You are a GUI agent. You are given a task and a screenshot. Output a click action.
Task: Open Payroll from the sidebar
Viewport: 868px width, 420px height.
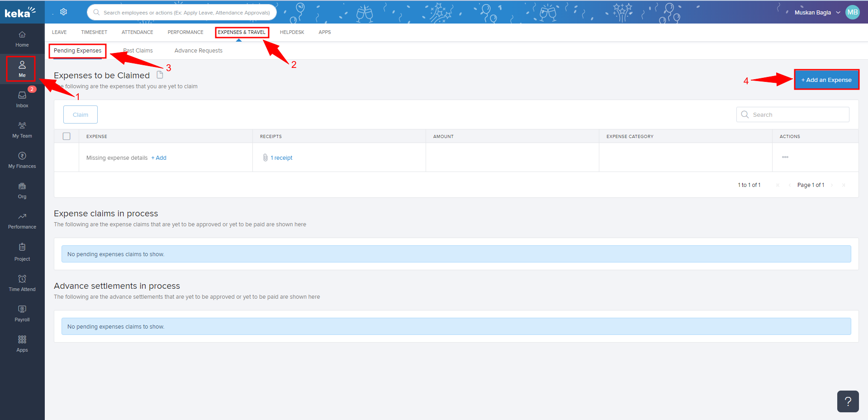coord(22,313)
